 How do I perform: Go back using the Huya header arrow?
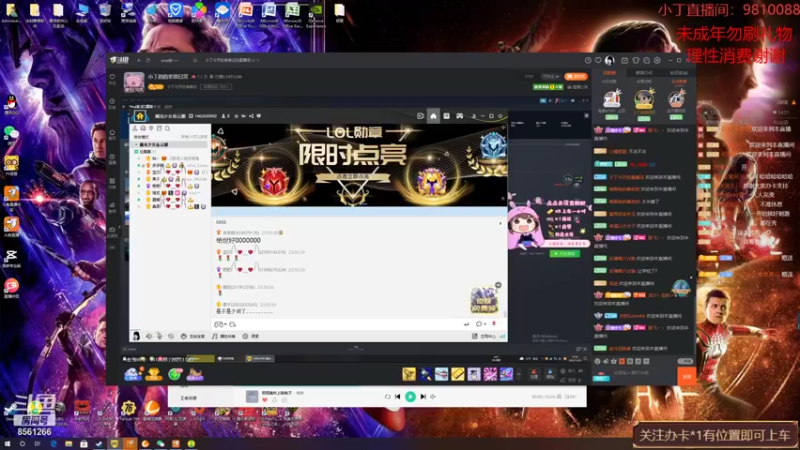pyautogui.click(x=139, y=60)
